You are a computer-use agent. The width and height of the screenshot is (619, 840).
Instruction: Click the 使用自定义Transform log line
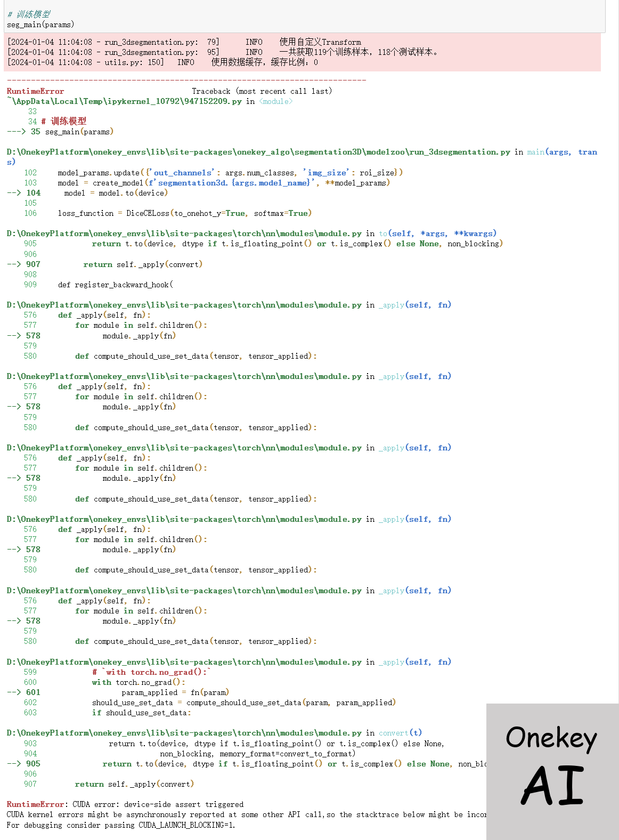coord(320,42)
